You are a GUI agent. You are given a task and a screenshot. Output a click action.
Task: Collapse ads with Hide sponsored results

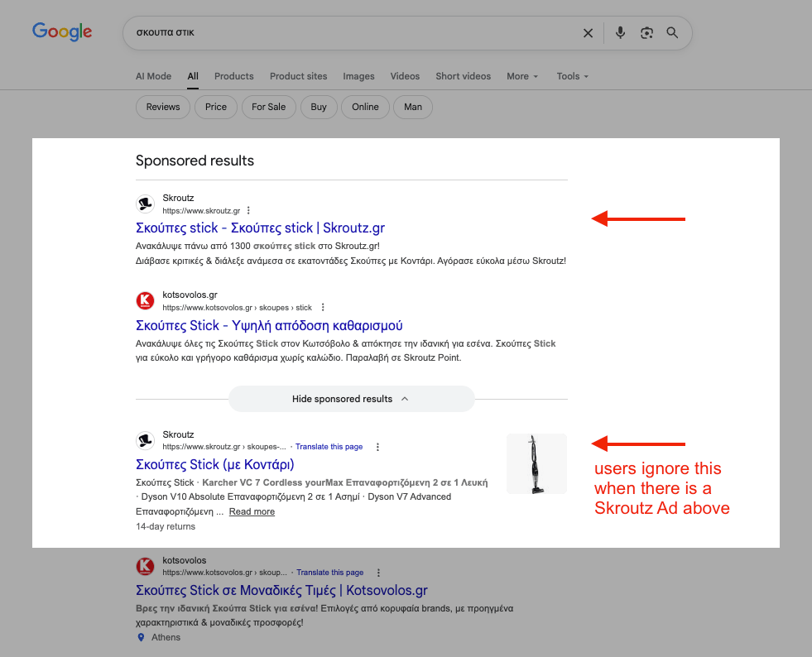351,399
